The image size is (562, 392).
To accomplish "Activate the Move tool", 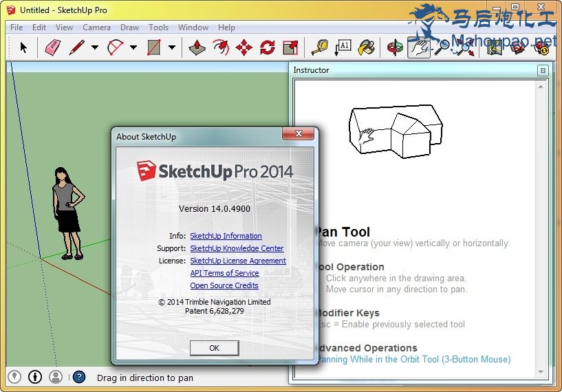I will [244, 47].
